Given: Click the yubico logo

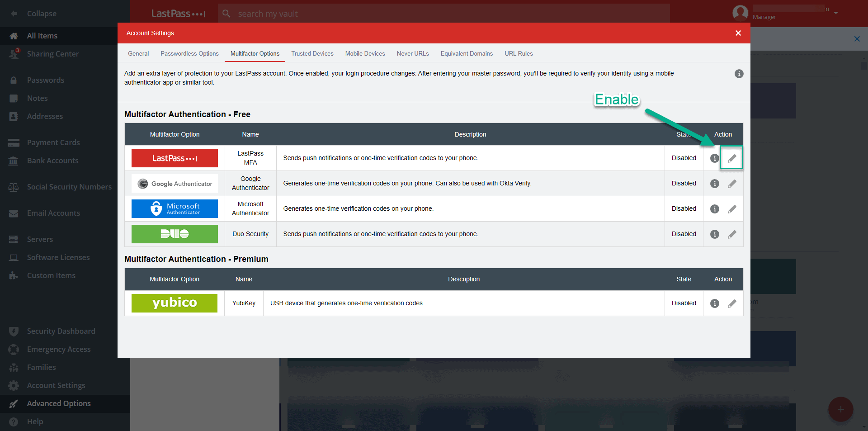Looking at the screenshot, I should [x=175, y=303].
